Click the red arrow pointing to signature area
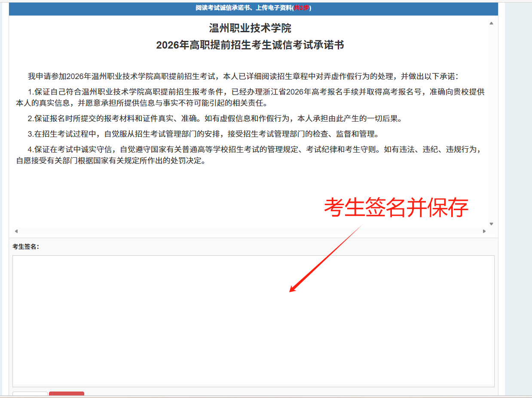 click(x=326, y=259)
